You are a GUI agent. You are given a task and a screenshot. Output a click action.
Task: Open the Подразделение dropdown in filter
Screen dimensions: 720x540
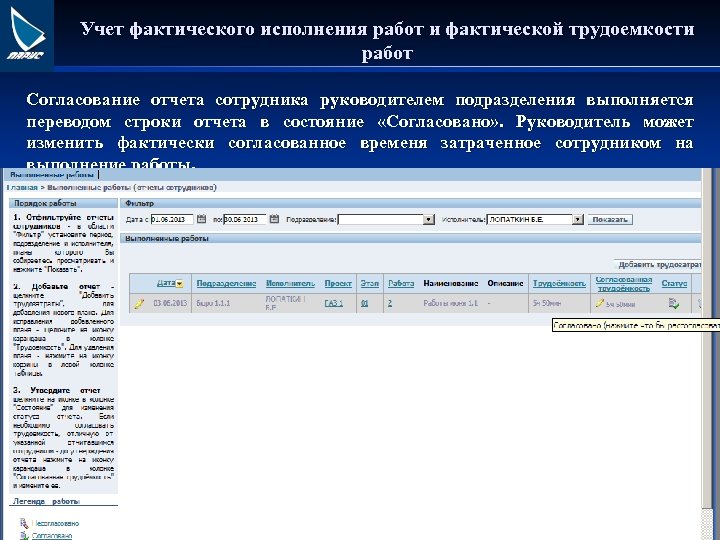tap(428, 219)
